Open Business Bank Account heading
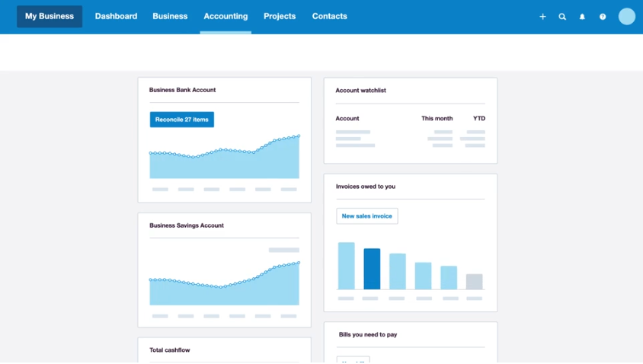The height and width of the screenshot is (364, 643). pos(183,90)
